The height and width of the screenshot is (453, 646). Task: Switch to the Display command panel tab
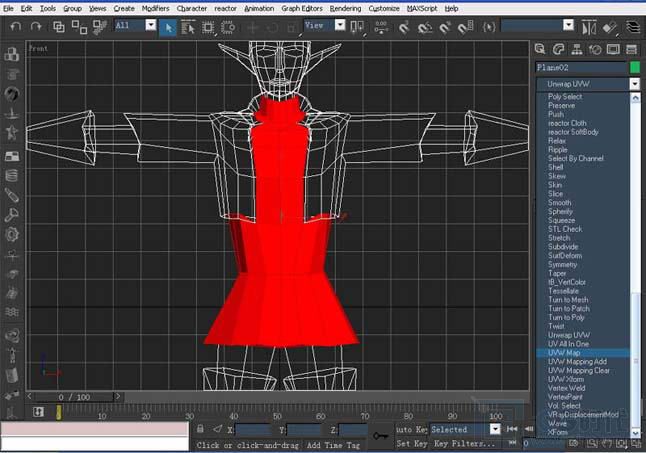pyautogui.click(x=613, y=49)
